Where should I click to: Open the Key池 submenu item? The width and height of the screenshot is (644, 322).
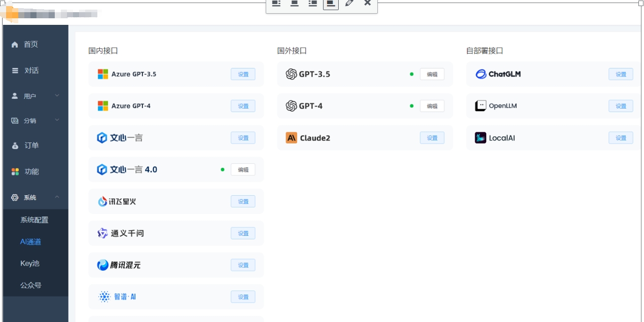tap(30, 264)
